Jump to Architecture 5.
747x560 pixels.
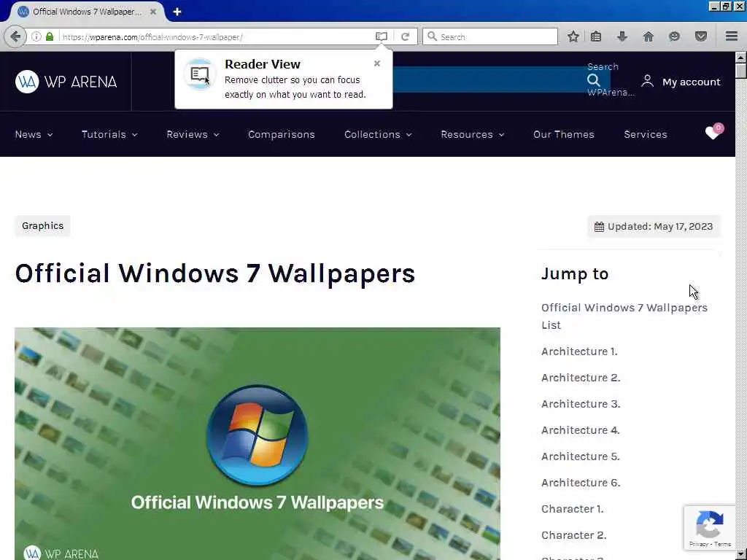point(580,456)
